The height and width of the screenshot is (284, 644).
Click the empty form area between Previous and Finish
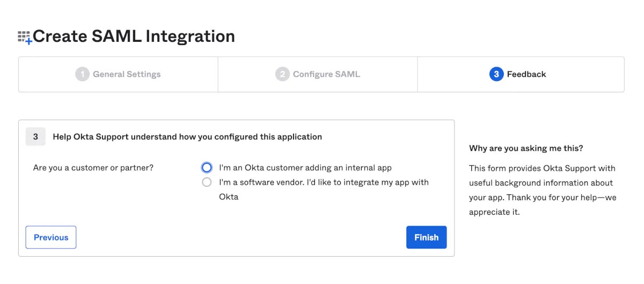click(240, 237)
